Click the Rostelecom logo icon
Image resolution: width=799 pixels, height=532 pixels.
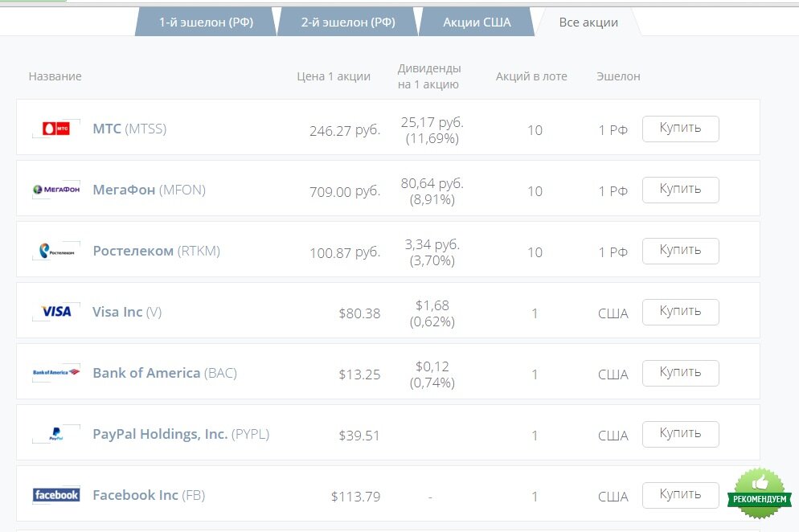56,251
